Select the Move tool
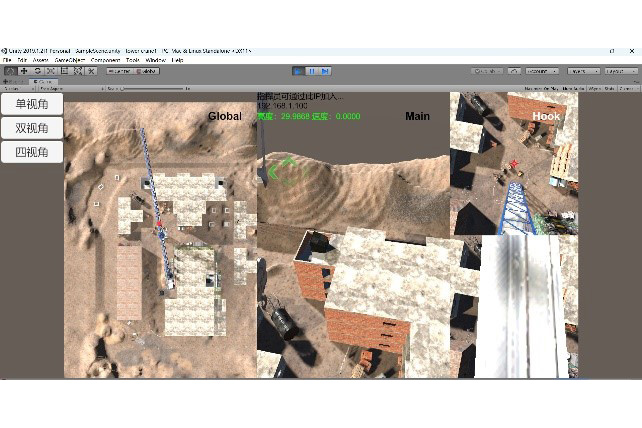The image size is (642, 428). tap(24, 71)
